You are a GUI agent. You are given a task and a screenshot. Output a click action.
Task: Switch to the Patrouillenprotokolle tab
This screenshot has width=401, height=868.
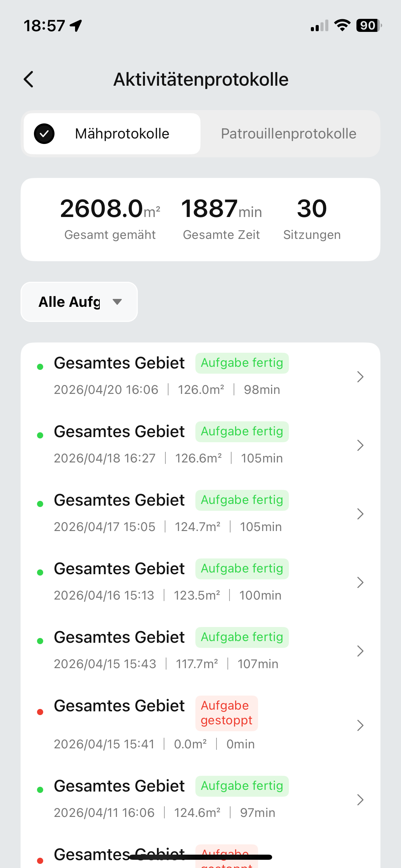coord(289,134)
